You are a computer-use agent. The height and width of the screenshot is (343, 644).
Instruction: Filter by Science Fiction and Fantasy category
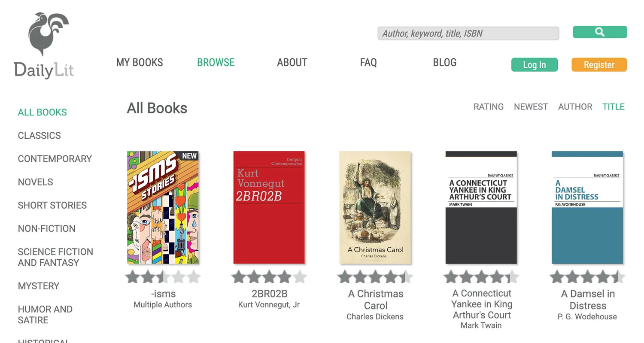[55, 257]
